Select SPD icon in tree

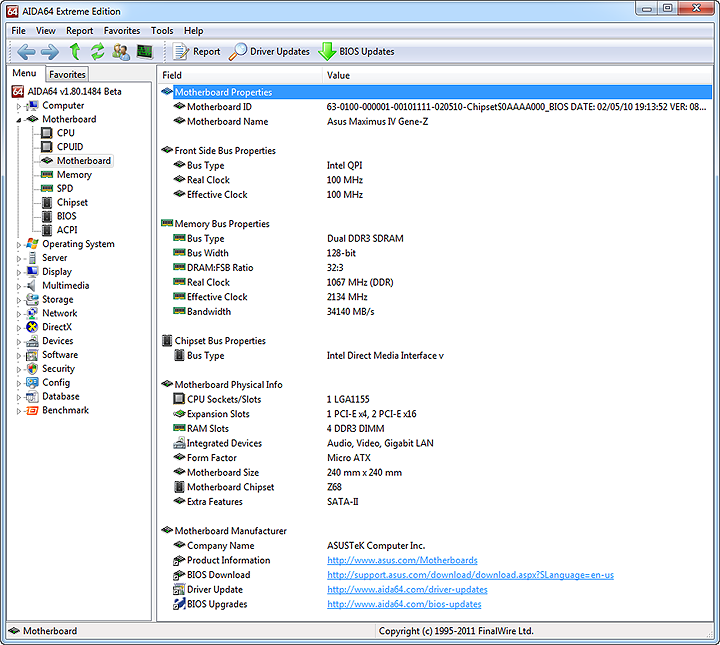46,188
